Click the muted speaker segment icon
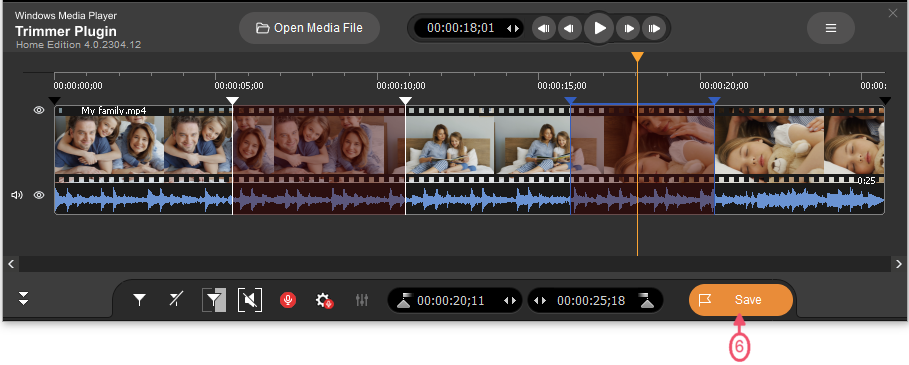The width and height of the screenshot is (909, 365). click(x=250, y=300)
